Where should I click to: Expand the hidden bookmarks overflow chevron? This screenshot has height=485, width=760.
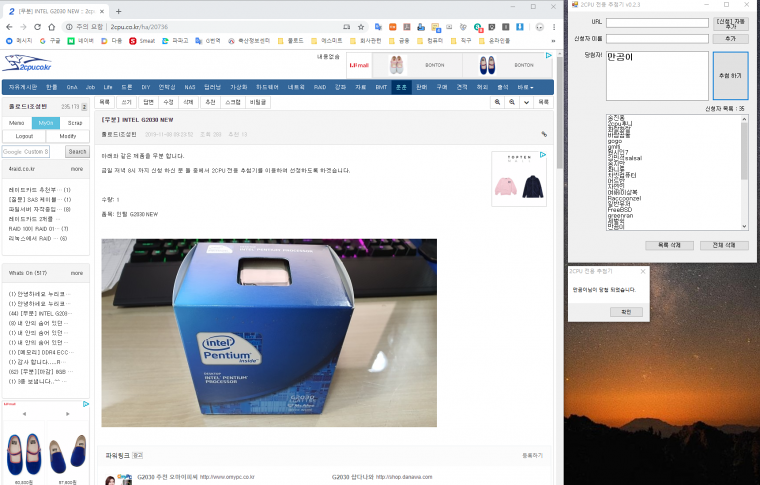[x=553, y=41]
